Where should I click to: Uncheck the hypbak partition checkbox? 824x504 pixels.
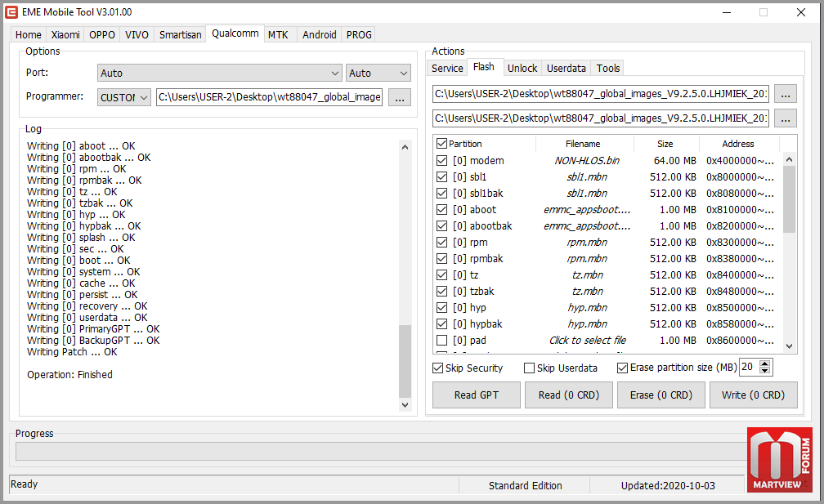pyautogui.click(x=442, y=324)
